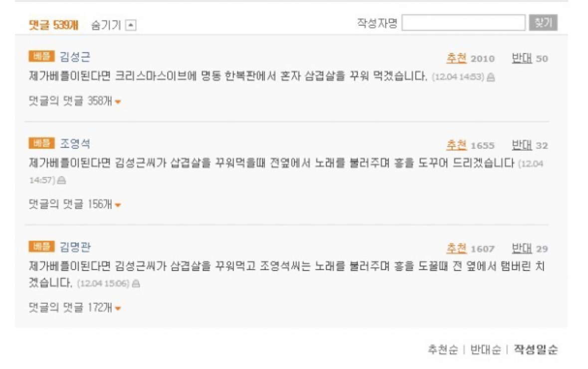
Task: Upvote 김성근's comment with 추천
Action: click(456, 58)
